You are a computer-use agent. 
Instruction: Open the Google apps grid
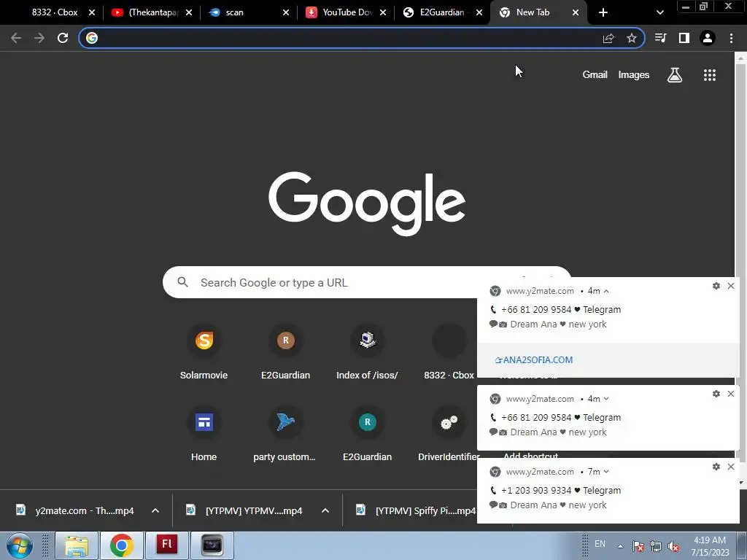(709, 75)
